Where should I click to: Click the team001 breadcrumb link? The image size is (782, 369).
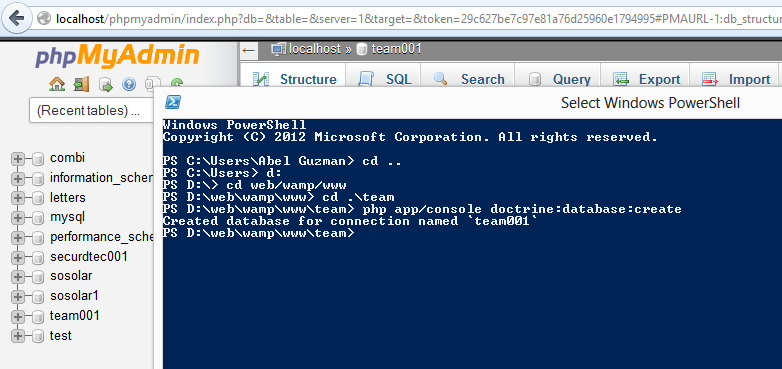pos(396,49)
